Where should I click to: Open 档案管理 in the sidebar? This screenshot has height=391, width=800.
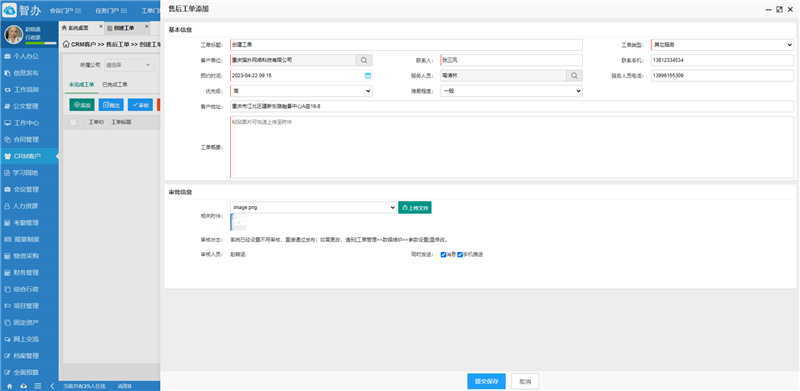point(29,356)
